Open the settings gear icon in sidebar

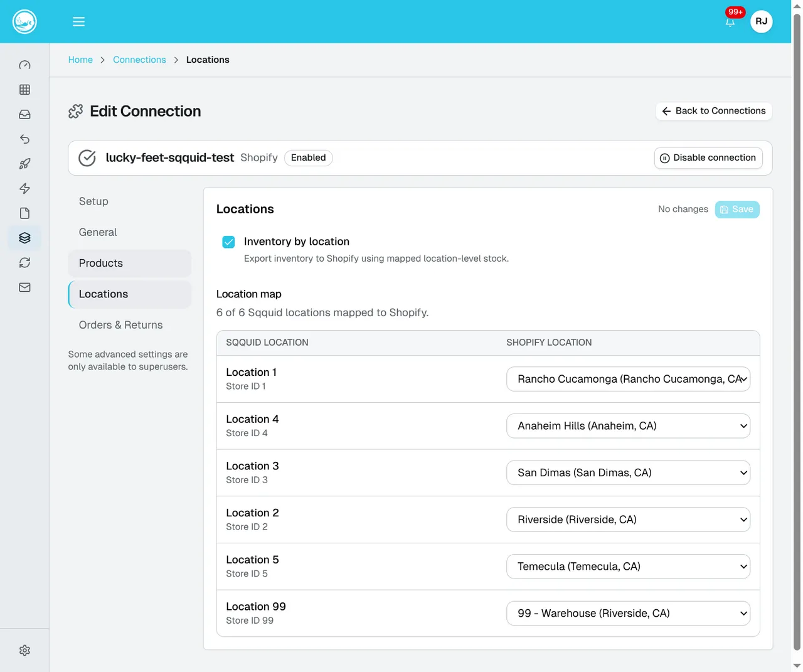(24, 651)
